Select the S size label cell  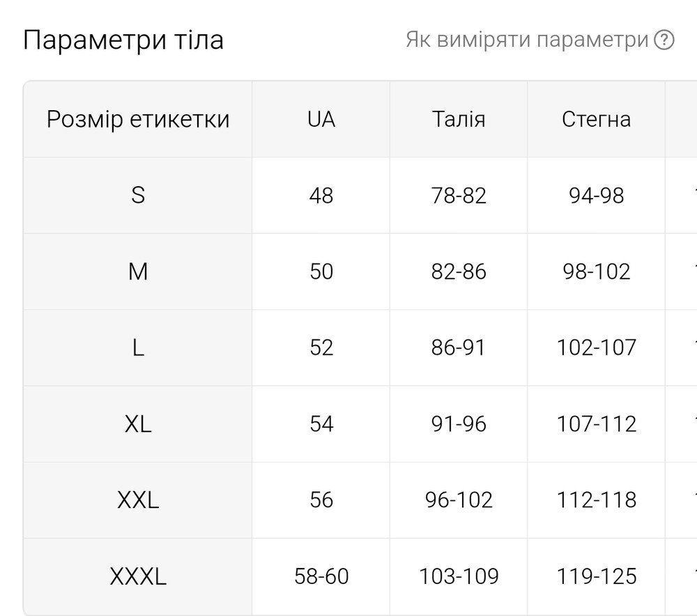tap(138, 195)
